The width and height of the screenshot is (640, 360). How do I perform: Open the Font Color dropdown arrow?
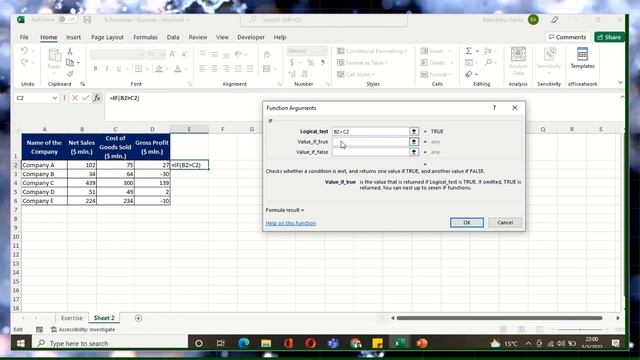[186, 69]
